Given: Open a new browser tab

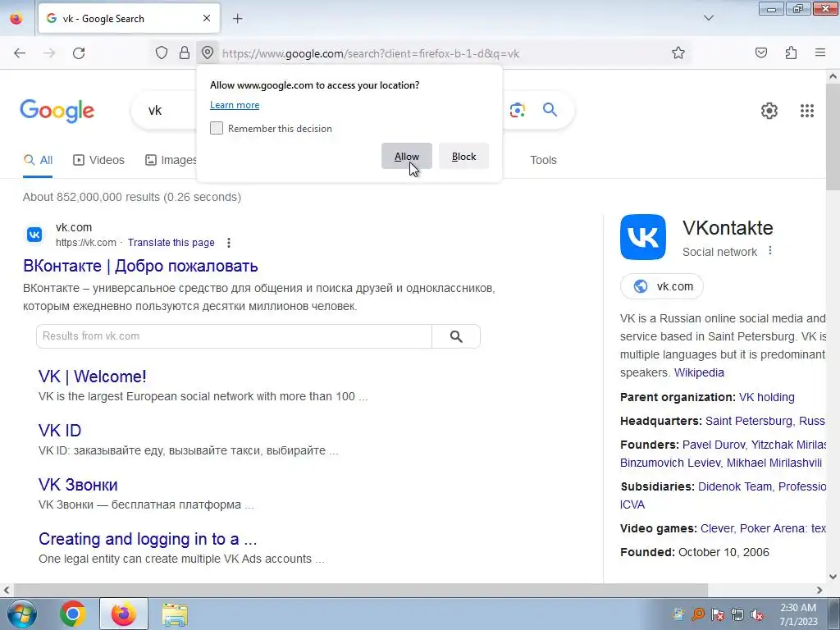Looking at the screenshot, I should tap(238, 18).
